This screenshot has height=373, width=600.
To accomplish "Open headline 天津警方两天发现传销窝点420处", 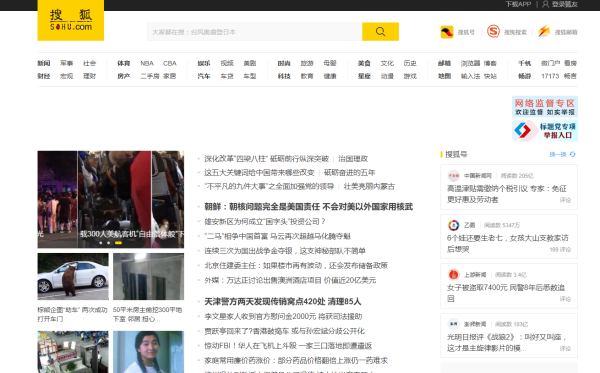I will pyautogui.click(x=283, y=301).
